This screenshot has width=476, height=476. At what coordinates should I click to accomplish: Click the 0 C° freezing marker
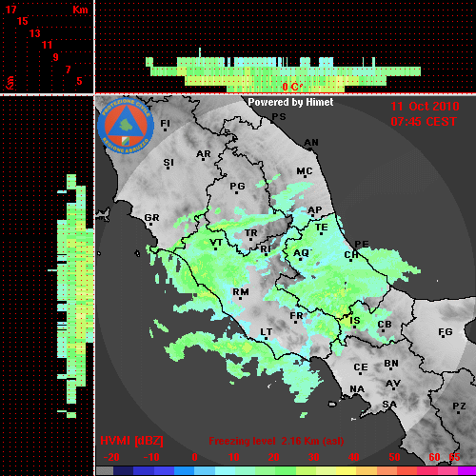(292, 87)
